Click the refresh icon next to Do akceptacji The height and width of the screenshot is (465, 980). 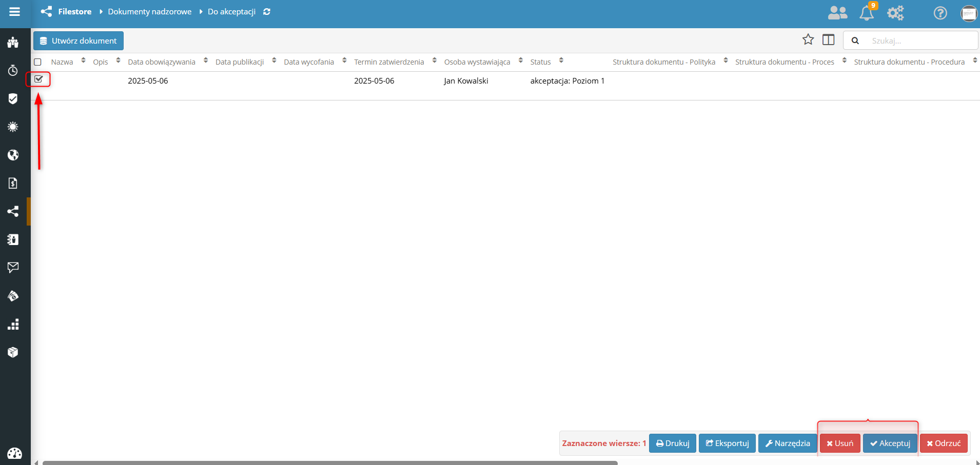point(267,12)
